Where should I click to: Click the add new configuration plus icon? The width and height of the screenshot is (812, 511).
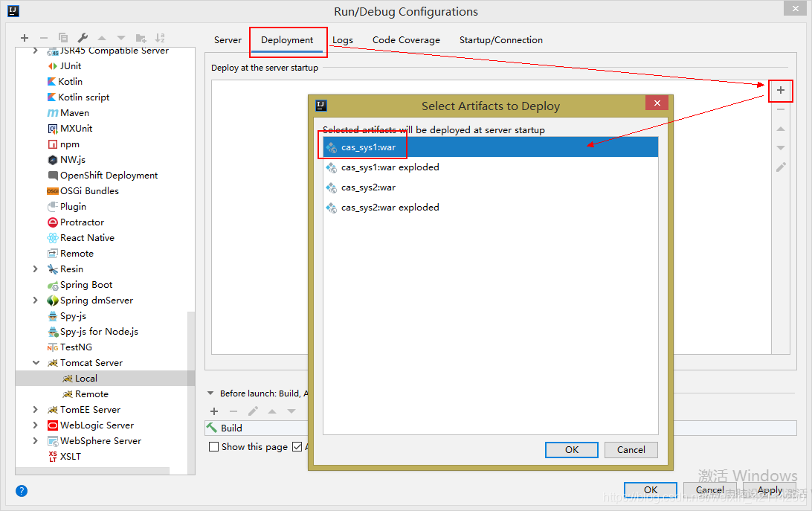[x=25, y=38]
